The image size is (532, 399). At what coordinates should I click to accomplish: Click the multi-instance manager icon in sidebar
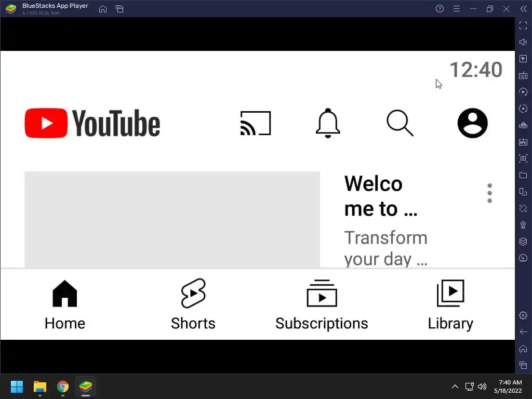point(523,192)
